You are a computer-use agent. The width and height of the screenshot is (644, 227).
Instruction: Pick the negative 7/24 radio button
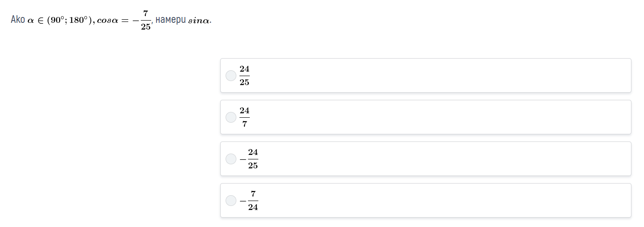coord(231,201)
